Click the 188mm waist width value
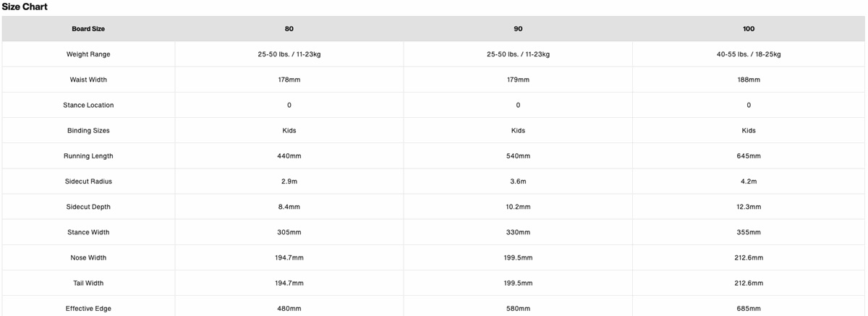868x316 pixels. [x=749, y=80]
